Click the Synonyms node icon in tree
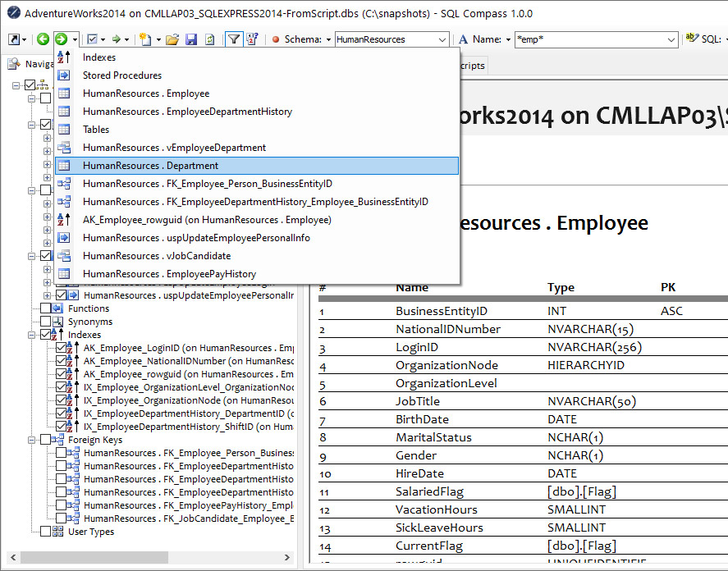The height and width of the screenshot is (571, 728). point(58,322)
